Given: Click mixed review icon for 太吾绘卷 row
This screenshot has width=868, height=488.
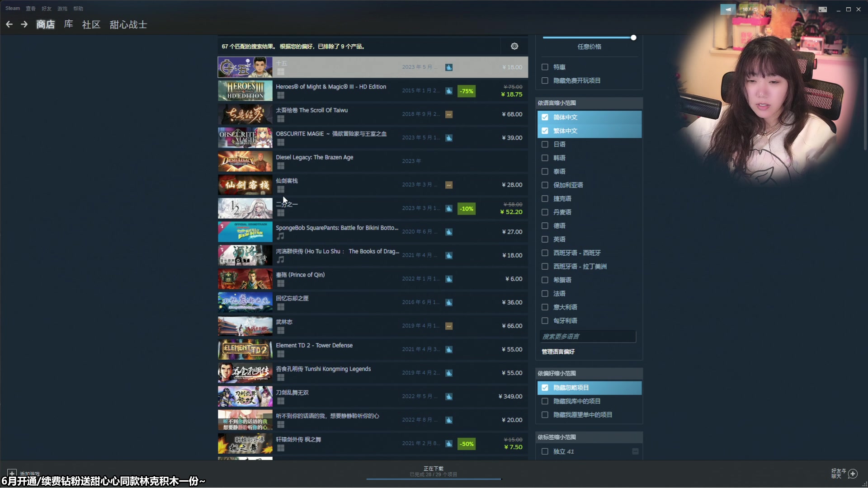Looking at the screenshot, I should pos(449,114).
